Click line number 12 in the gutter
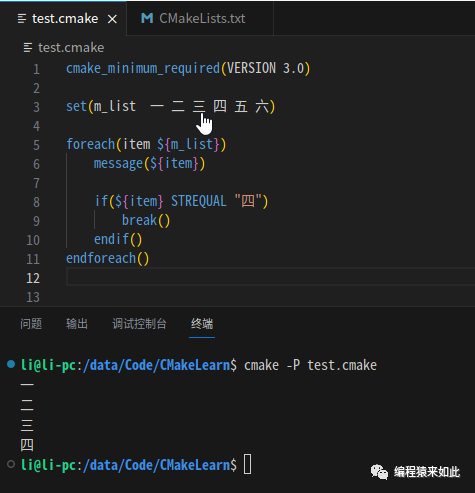 pyautogui.click(x=33, y=278)
